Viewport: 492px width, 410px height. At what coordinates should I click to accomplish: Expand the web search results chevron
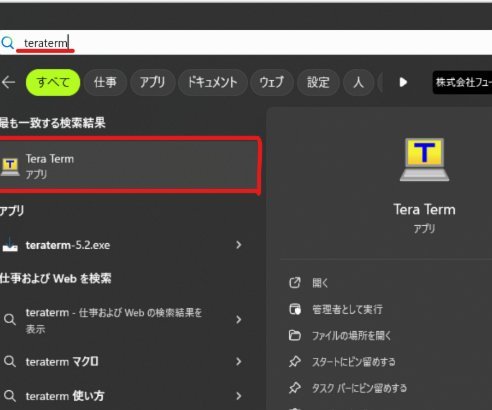coord(239,320)
